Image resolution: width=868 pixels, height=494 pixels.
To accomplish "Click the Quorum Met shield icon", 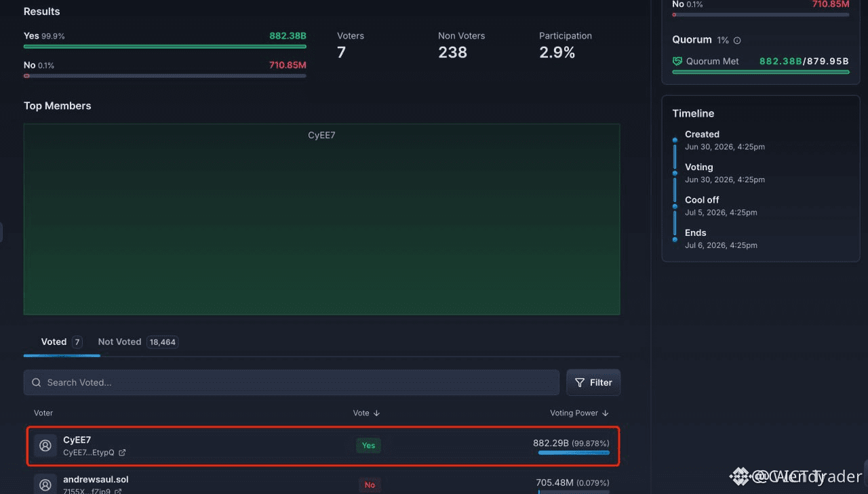I will pyautogui.click(x=677, y=61).
